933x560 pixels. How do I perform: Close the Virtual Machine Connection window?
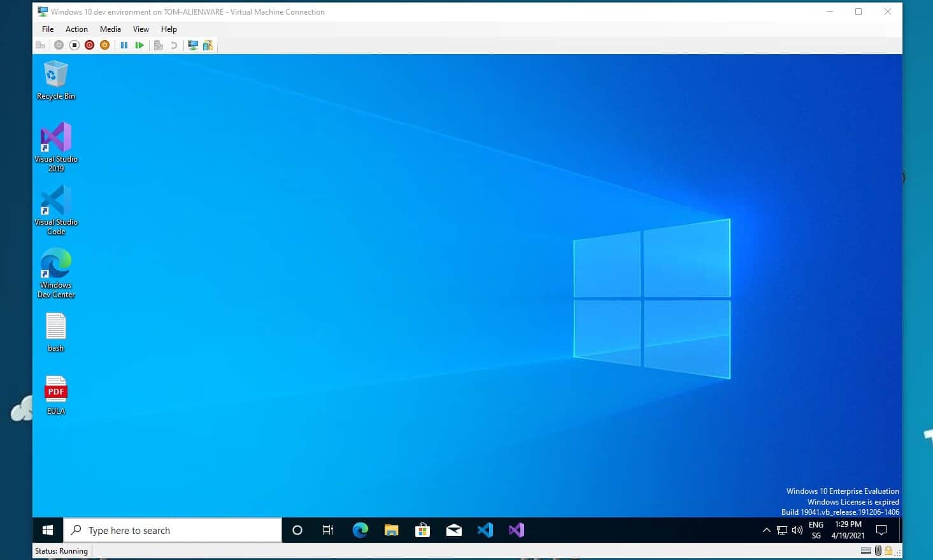pos(887,11)
